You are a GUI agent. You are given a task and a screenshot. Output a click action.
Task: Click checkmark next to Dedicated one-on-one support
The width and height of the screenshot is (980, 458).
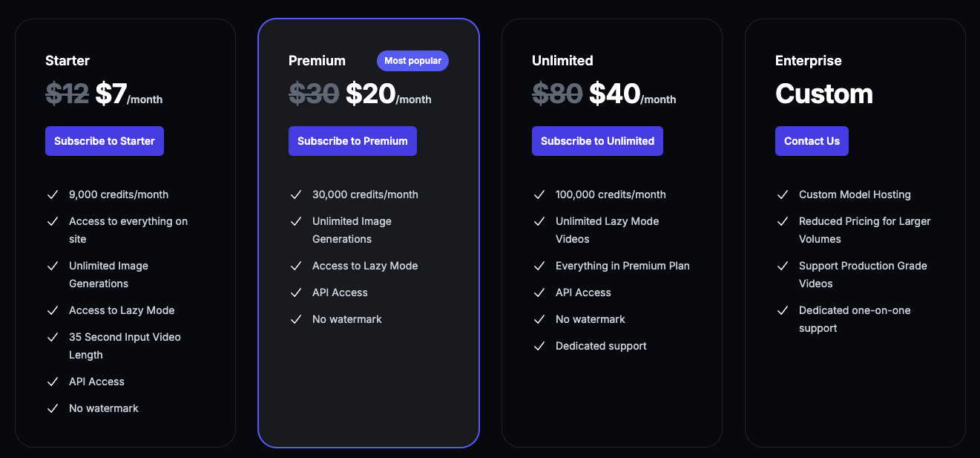coord(783,310)
